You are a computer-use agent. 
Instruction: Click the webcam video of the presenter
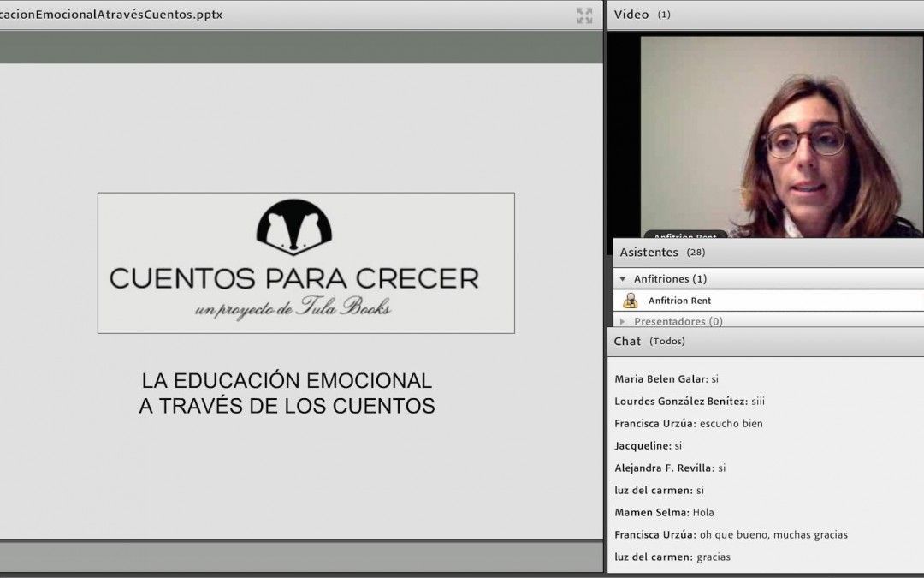tap(781, 136)
